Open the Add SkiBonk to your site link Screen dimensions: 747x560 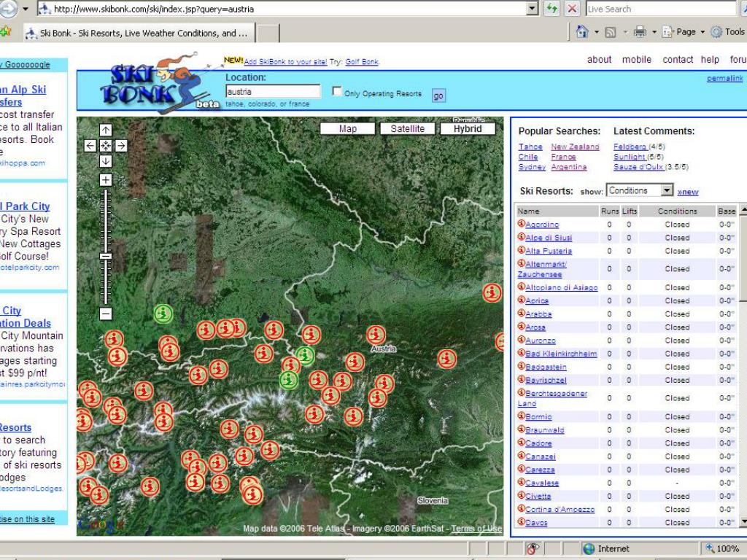285,62
